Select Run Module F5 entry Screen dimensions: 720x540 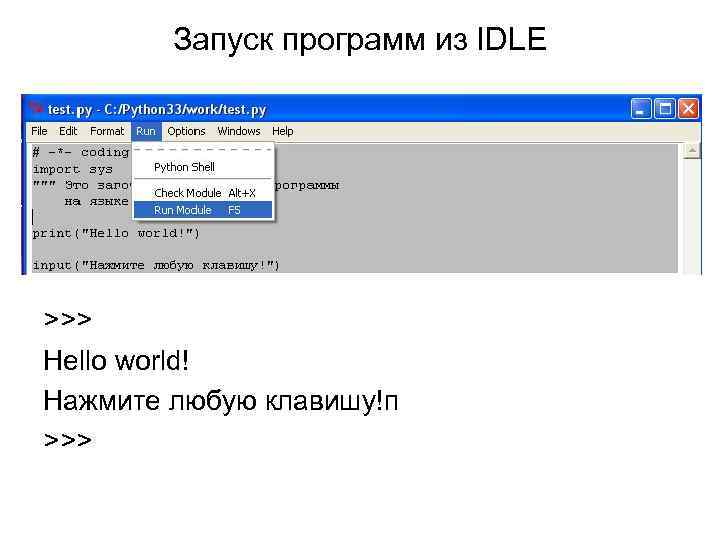tap(203, 210)
